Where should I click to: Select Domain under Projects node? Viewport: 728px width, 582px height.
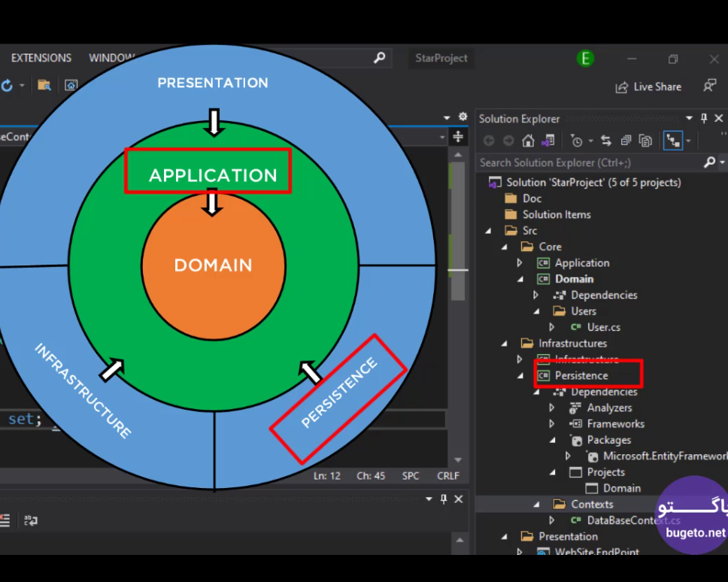coord(622,488)
